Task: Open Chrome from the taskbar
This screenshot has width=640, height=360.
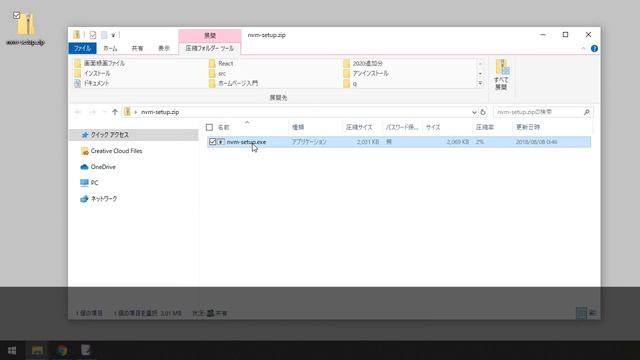Action: [x=62, y=350]
